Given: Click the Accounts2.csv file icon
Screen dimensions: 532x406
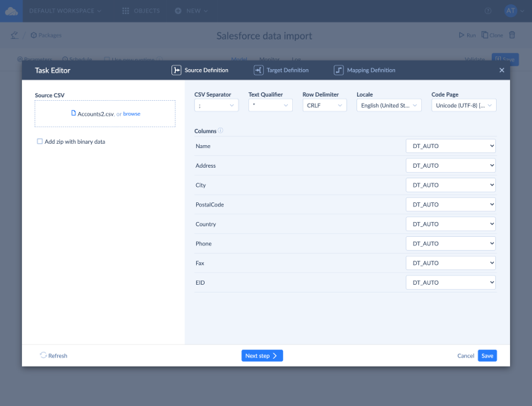Looking at the screenshot, I should tap(73, 113).
